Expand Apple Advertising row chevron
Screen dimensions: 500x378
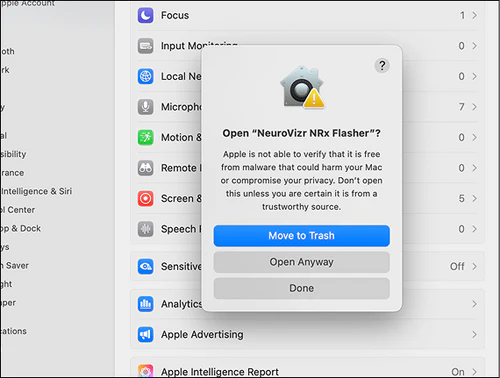[x=474, y=334]
